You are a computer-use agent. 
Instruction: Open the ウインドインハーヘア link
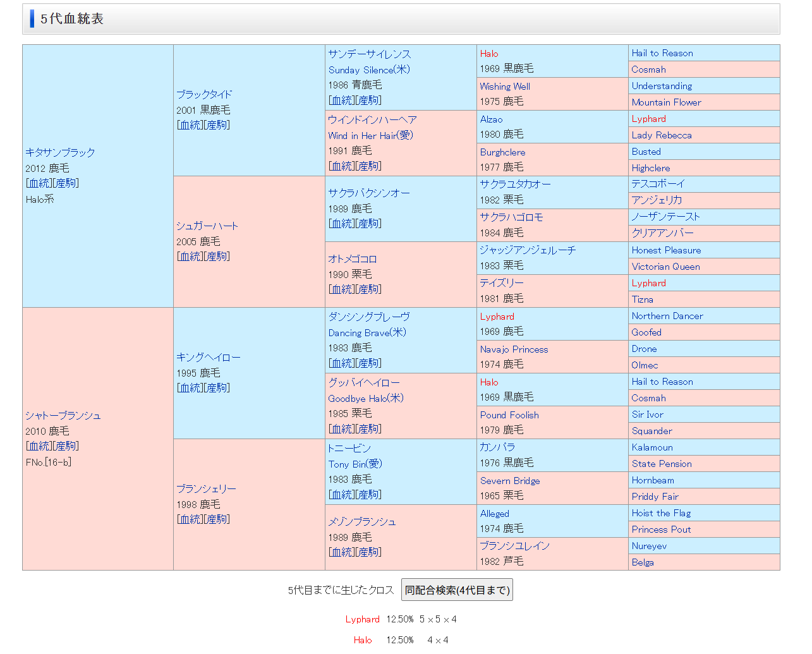click(x=372, y=119)
